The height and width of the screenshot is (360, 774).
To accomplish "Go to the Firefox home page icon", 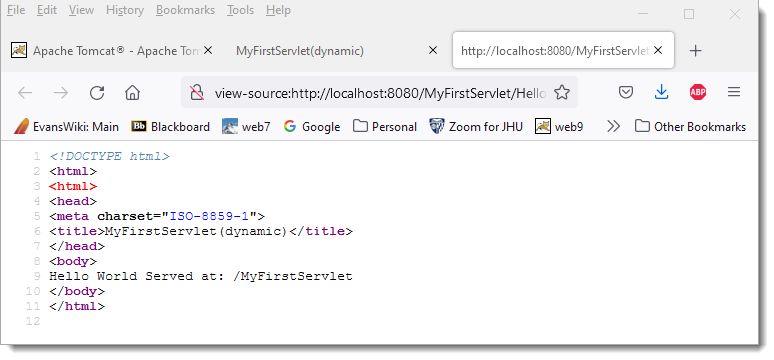I will tap(132, 92).
